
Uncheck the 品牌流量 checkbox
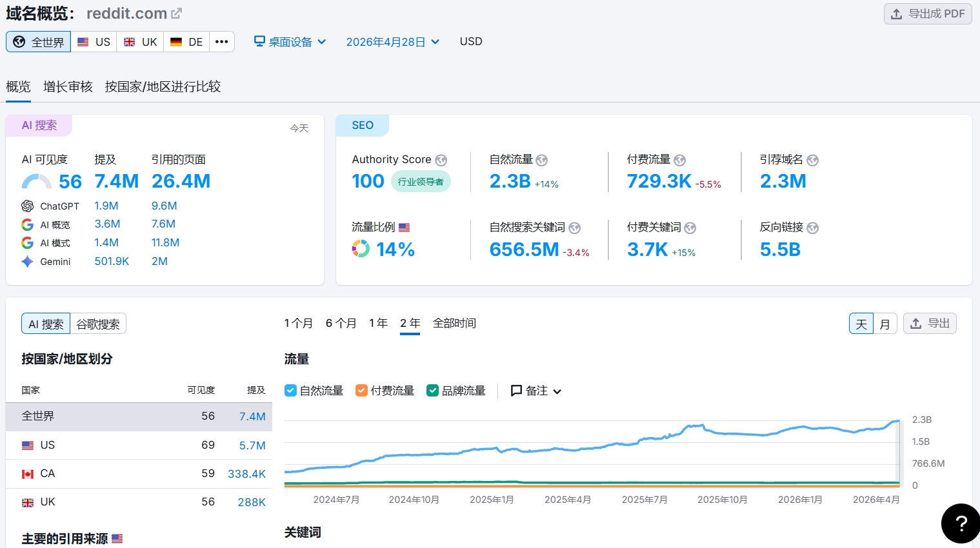point(433,391)
